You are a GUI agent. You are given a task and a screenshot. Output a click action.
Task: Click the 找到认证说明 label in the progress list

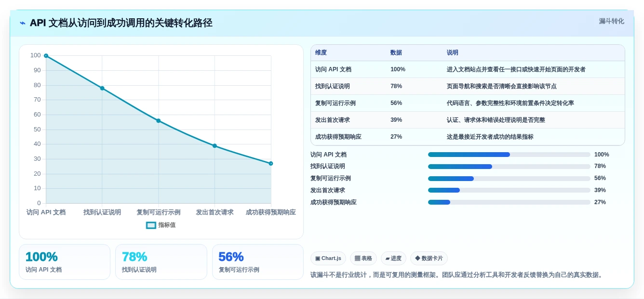click(x=328, y=167)
